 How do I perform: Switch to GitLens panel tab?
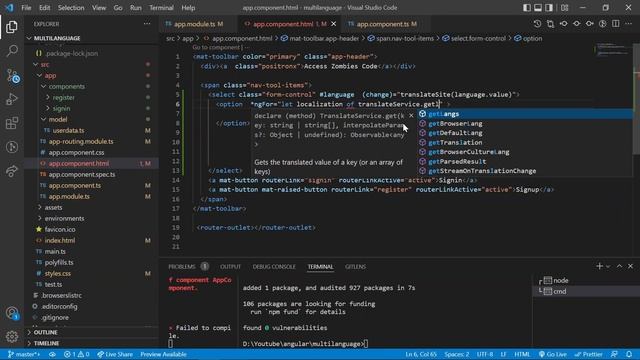356,267
